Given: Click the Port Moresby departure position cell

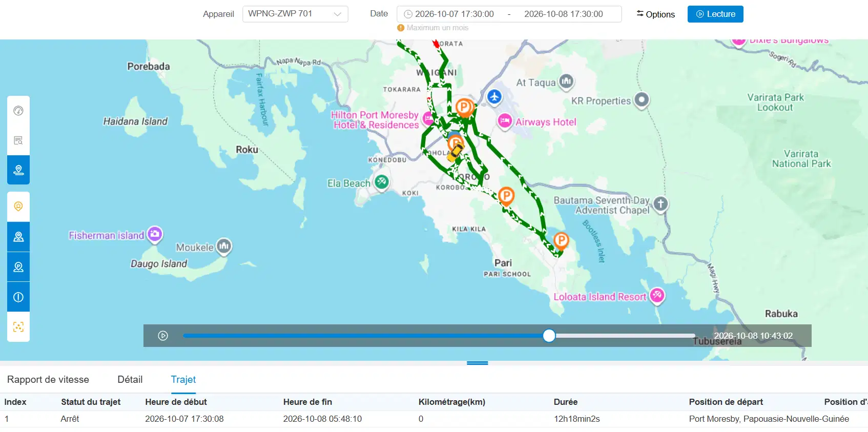Looking at the screenshot, I should click(769, 419).
